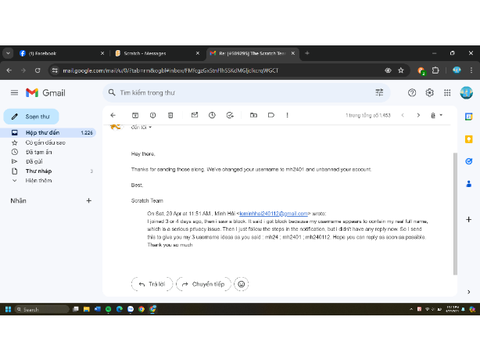Close the Facebook tab

[102, 53]
